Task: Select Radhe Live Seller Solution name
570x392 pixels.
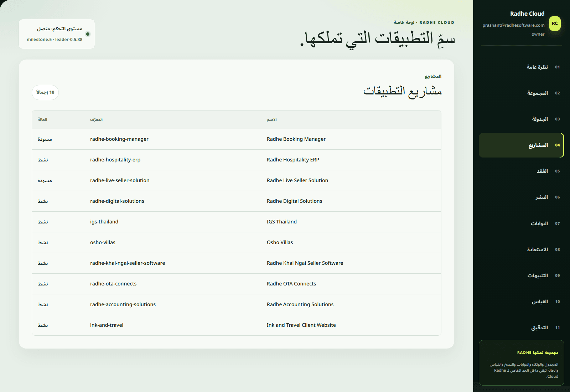Action: (297, 181)
